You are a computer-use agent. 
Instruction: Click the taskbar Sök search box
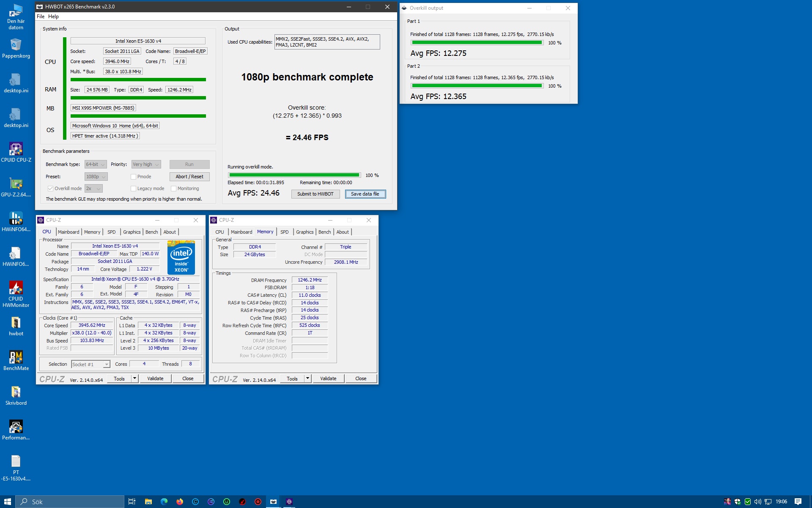coord(70,502)
